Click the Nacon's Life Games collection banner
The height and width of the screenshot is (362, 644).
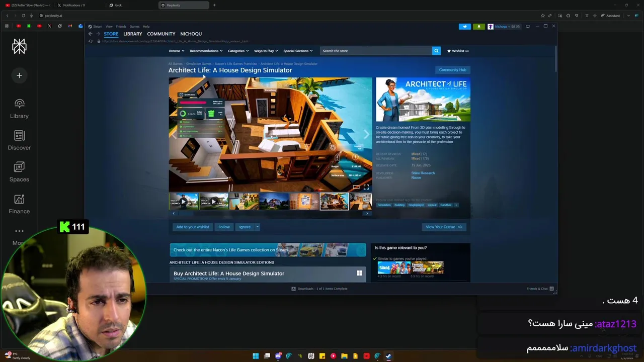click(x=268, y=250)
